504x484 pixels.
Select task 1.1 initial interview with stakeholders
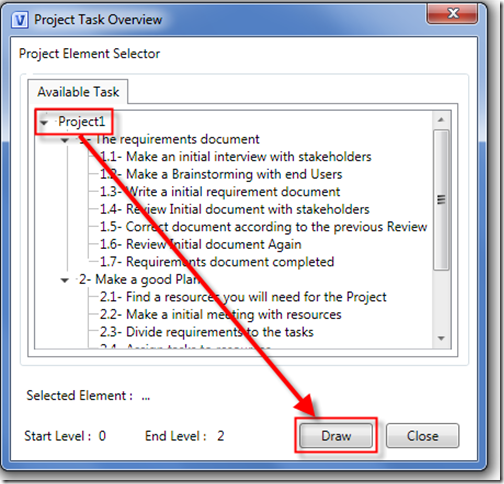coord(235,157)
